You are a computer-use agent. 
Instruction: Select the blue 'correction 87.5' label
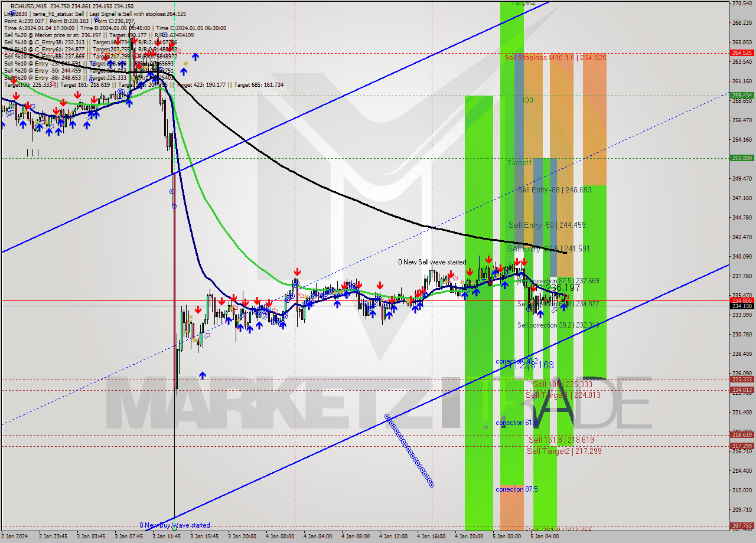517,489
